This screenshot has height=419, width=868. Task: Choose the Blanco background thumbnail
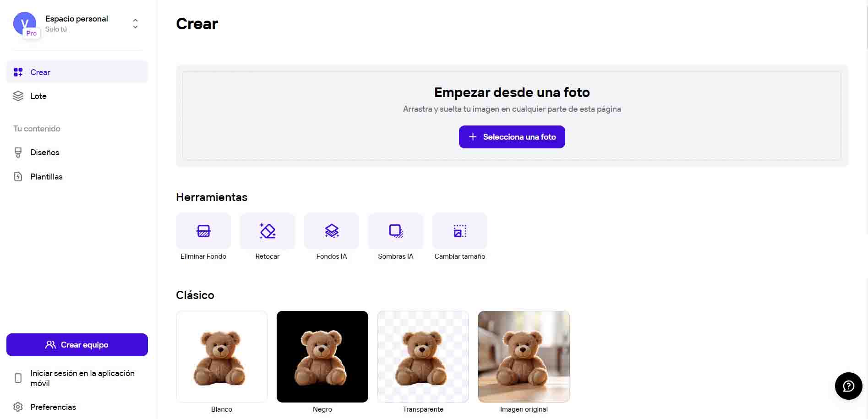[222, 357]
